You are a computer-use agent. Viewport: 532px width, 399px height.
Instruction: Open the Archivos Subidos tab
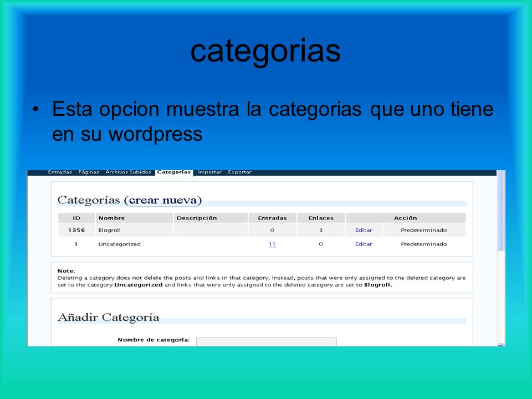coord(128,172)
